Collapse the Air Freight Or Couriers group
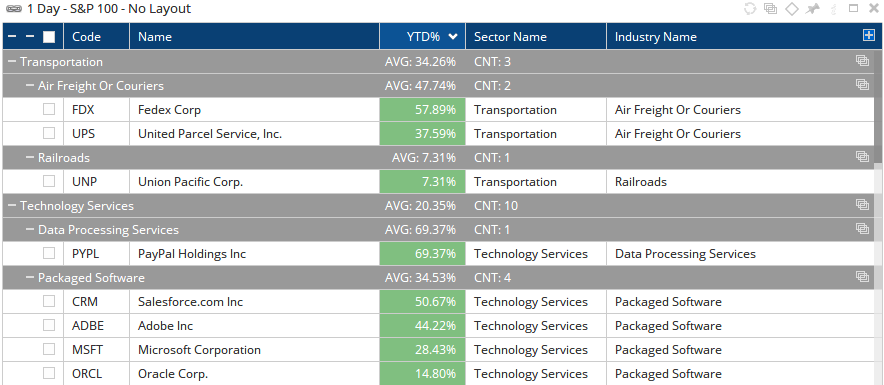Screen dimensions: 884x385 30,86
